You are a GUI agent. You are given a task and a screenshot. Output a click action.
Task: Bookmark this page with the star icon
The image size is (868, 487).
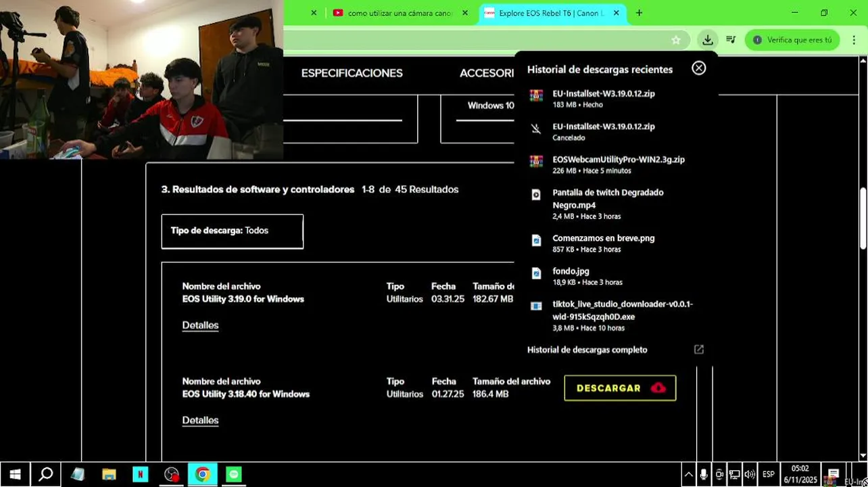click(x=676, y=40)
